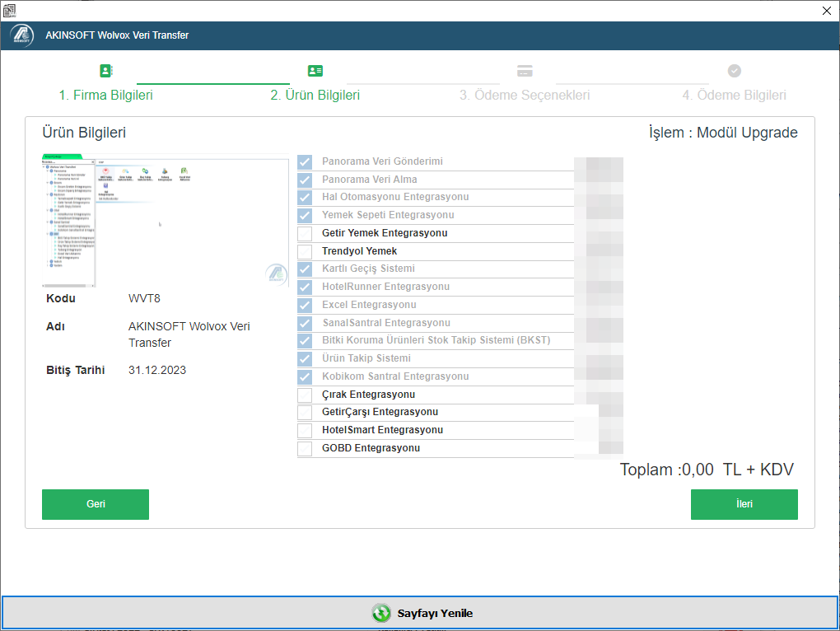Enable GetirÇarşı Entegrasyonu checkbox
The image size is (840, 631).
point(305,413)
